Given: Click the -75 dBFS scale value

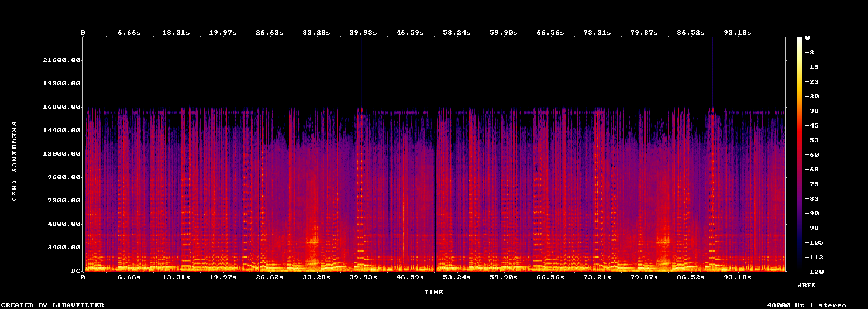Looking at the screenshot, I should coord(811,184).
